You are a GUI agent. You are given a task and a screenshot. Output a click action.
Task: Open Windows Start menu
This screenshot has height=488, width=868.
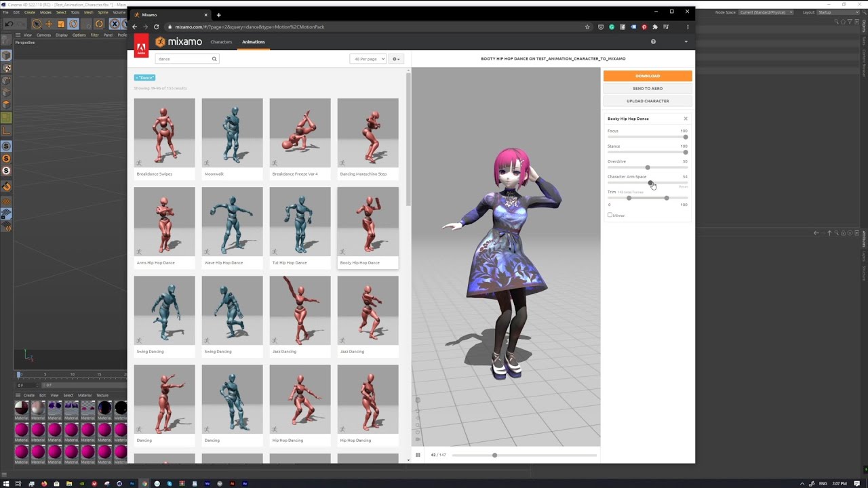tap(6, 483)
